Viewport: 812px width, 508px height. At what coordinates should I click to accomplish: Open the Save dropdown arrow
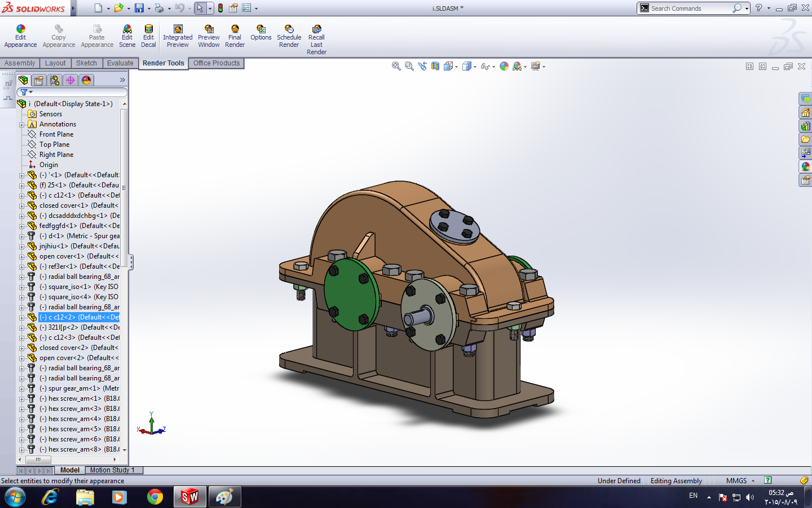(149, 8)
